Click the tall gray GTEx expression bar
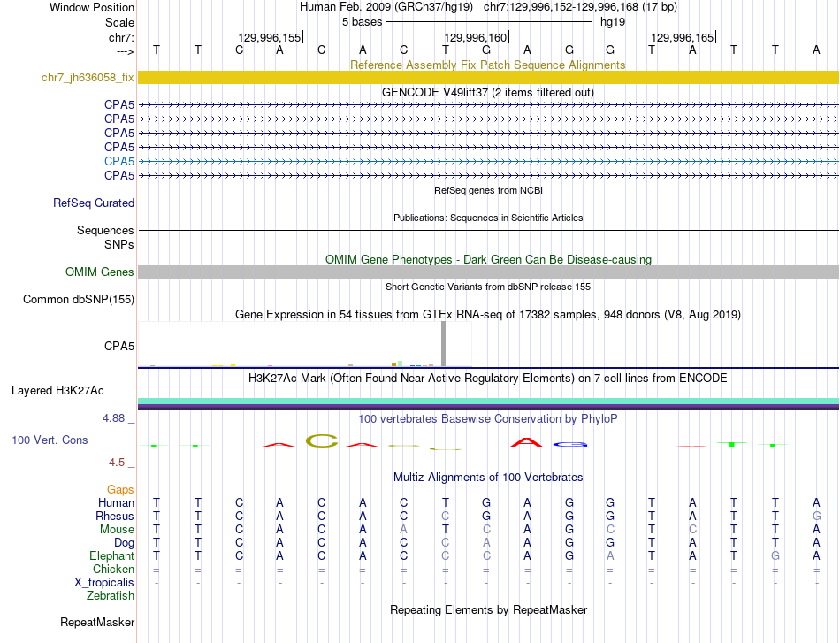The height and width of the screenshot is (643, 840). 443,344
